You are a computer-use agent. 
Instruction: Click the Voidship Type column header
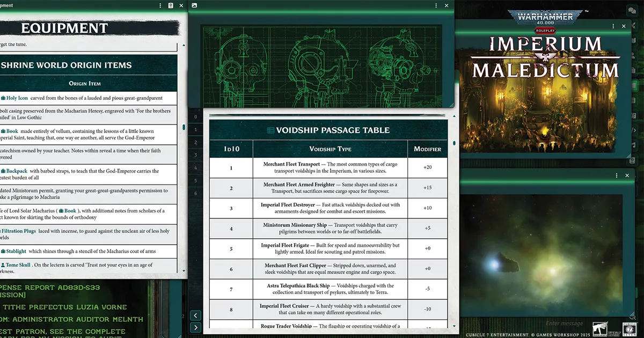331,149
